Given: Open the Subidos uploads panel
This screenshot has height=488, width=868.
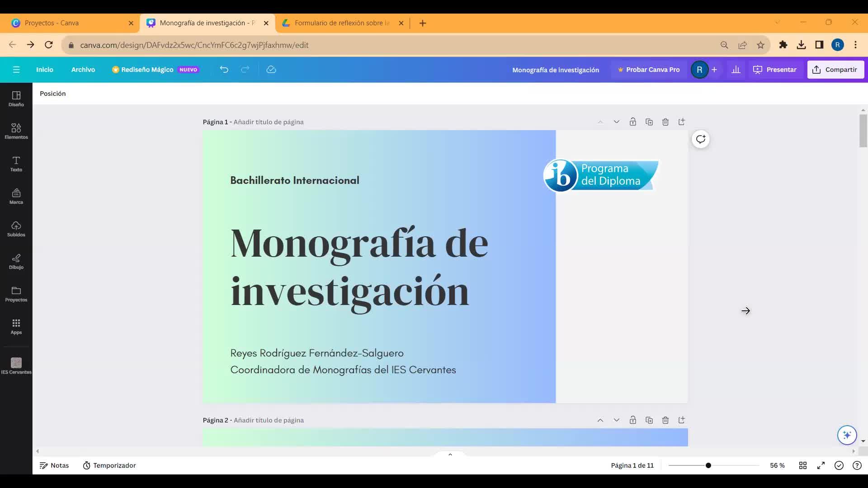Looking at the screenshot, I should coord(16,229).
